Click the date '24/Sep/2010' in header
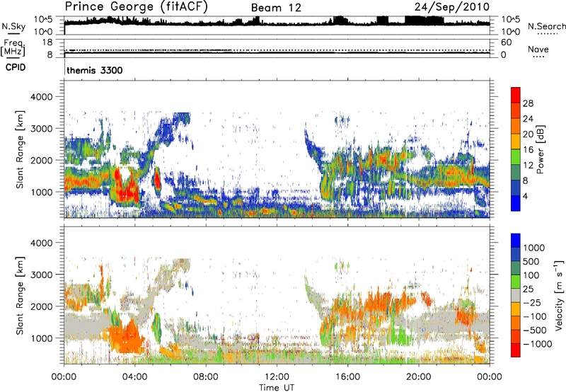The height and width of the screenshot is (392, 566). pos(451,6)
